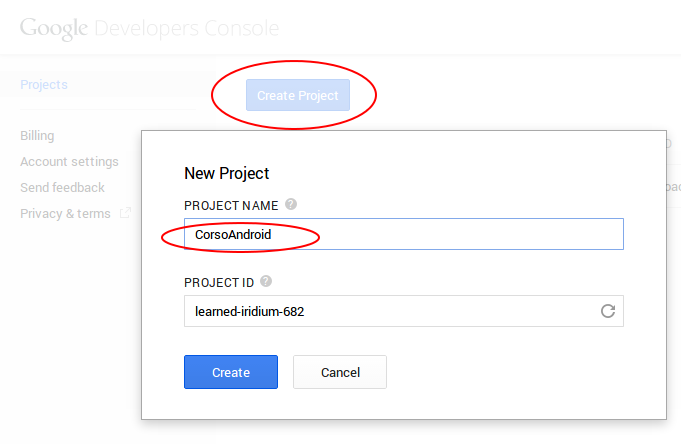Click the PROJECT NAME label
The width and height of the screenshot is (681, 444).
[x=231, y=205]
